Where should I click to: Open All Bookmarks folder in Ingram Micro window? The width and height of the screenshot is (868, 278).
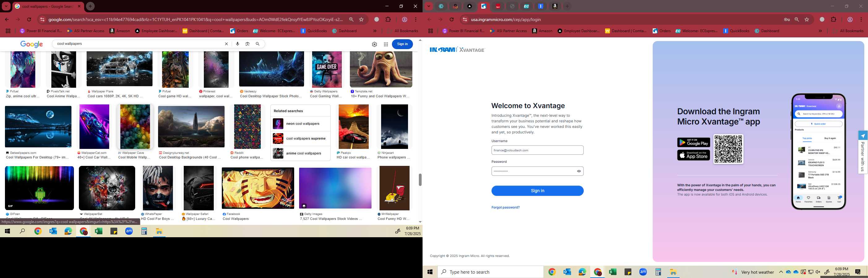click(849, 31)
